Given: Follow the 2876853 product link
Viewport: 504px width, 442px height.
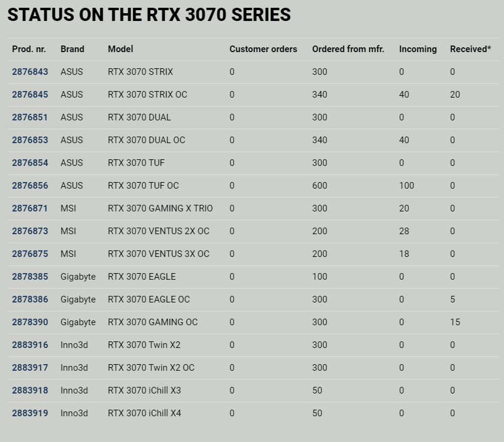Looking at the screenshot, I should (x=30, y=140).
